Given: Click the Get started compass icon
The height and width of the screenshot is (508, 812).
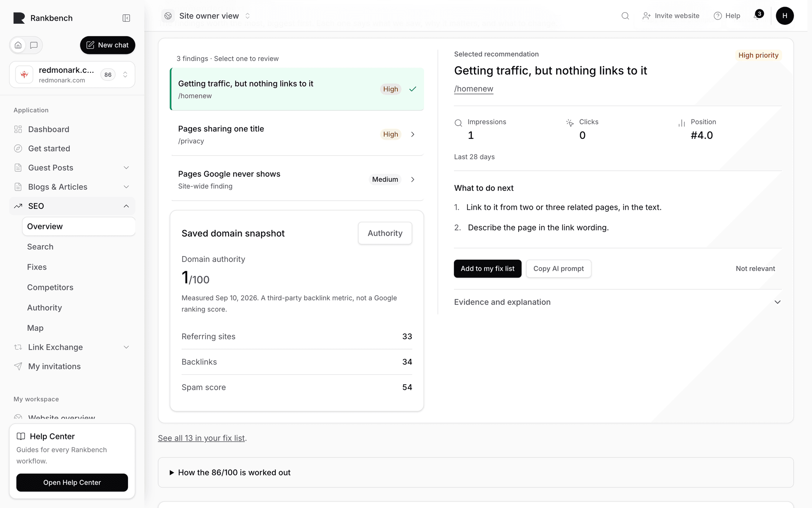Looking at the screenshot, I should pos(18,149).
